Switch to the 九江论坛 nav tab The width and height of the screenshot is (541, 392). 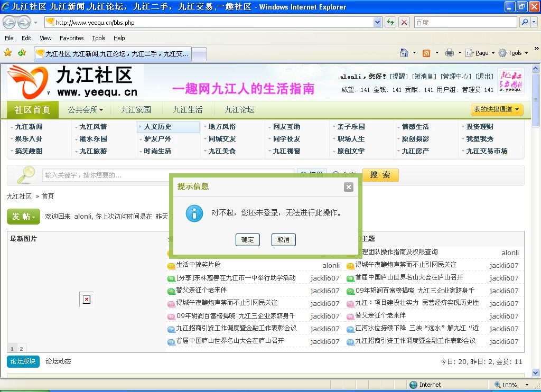pyautogui.click(x=239, y=110)
